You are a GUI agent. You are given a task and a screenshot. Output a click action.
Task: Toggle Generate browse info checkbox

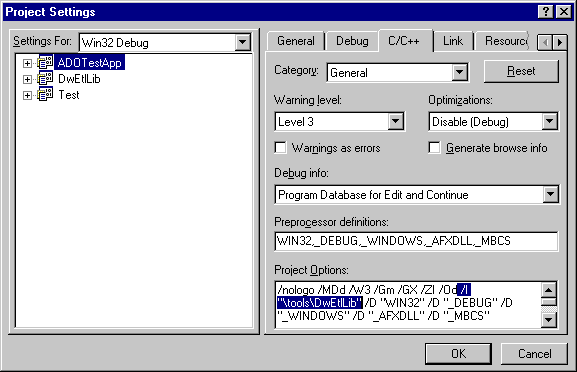[x=435, y=148]
